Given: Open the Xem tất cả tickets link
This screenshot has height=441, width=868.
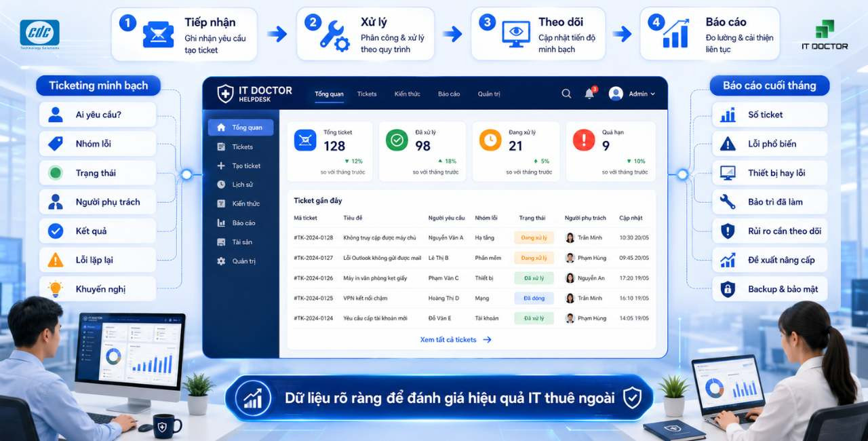Looking at the screenshot, I should coord(456,339).
